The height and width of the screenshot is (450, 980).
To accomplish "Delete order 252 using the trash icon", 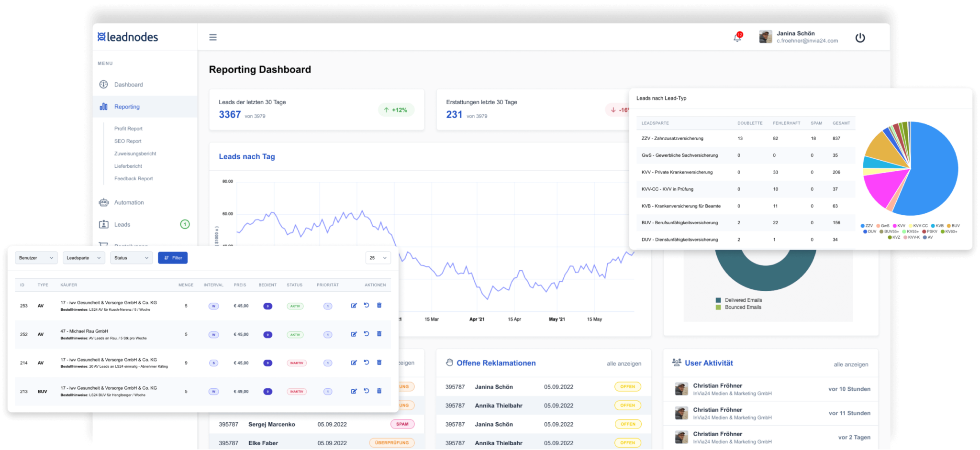I will pyautogui.click(x=379, y=334).
